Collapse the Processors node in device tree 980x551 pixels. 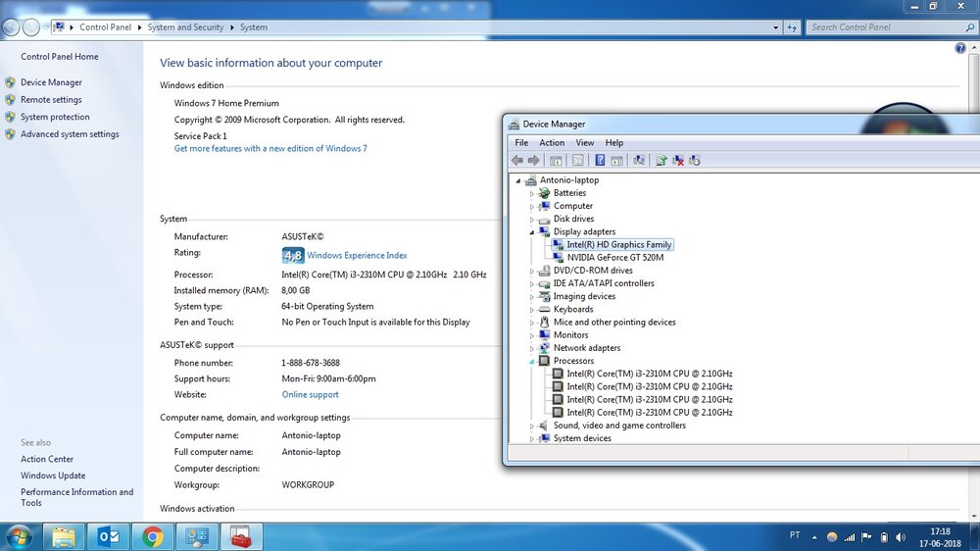pos(532,361)
